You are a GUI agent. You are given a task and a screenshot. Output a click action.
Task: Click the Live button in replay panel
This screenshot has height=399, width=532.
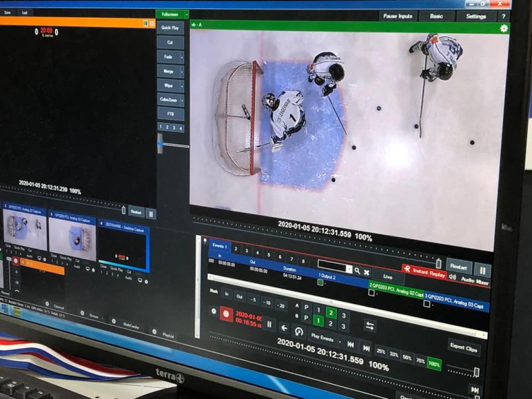388,277
